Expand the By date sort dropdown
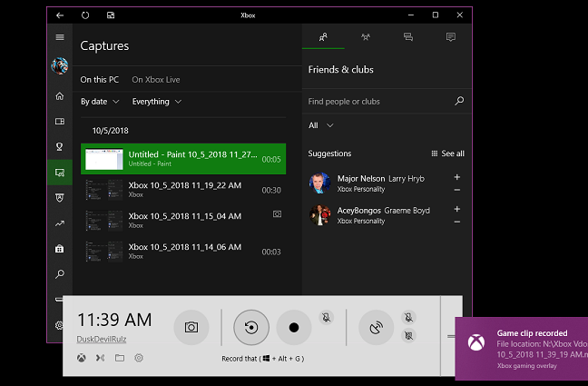The width and height of the screenshot is (588, 386). point(100,102)
